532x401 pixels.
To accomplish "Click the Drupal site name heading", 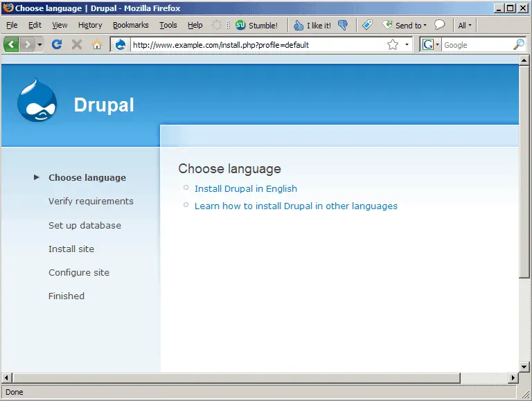I will click(x=104, y=105).
